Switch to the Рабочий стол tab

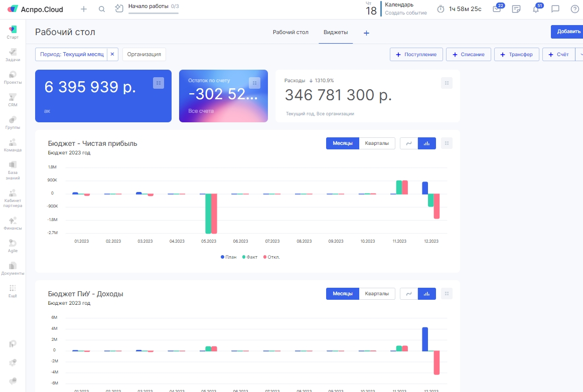tap(290, 32)
